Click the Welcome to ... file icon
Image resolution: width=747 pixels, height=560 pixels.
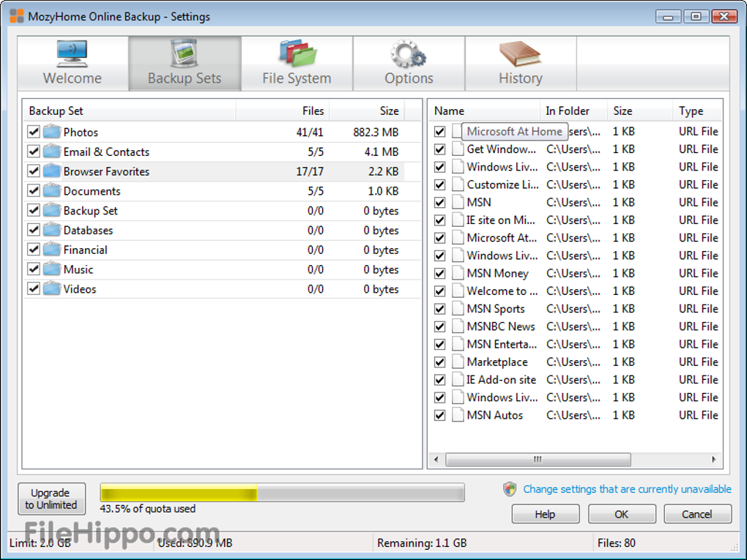(458, 291)
